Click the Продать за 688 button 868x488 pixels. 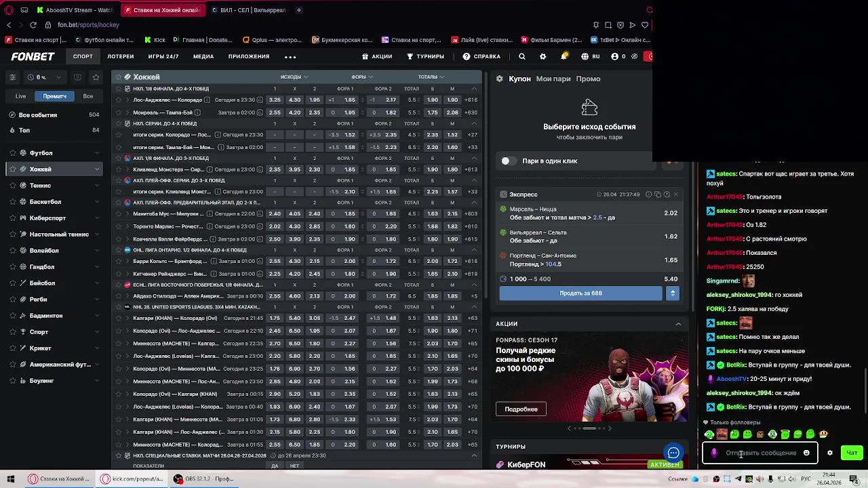point(580,293)
